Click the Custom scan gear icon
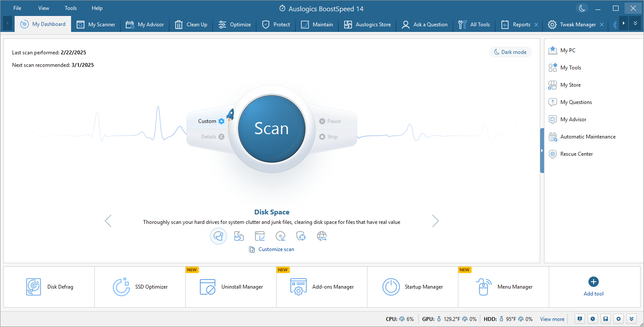Screen dimensions: 644x327 click(221, 121)
